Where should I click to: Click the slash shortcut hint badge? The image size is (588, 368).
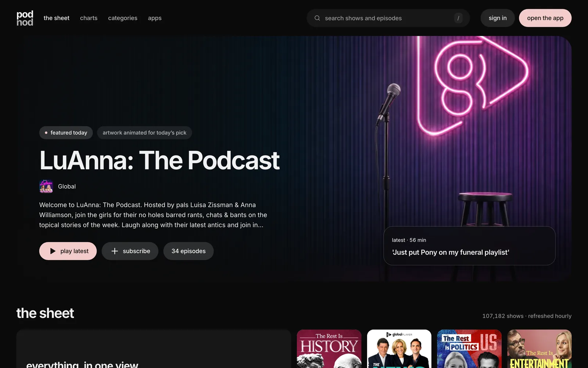click(x=458, y=18)
